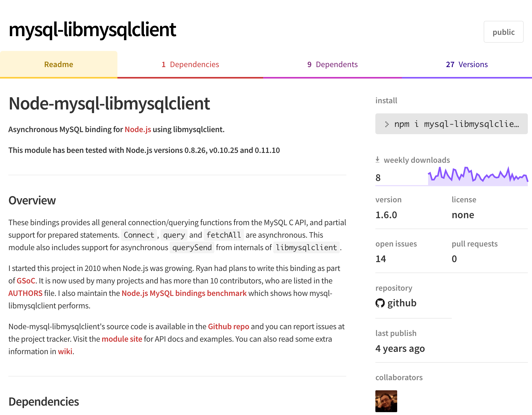Follow the Node.js link

pos(138,129)
